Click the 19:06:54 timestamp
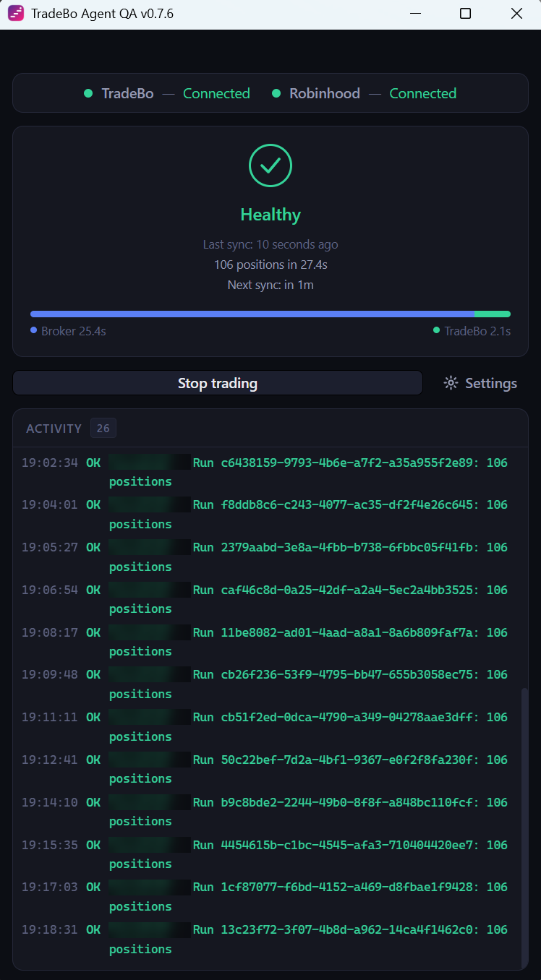Screen dimensions: 541x980 click(x=49, y=590)
